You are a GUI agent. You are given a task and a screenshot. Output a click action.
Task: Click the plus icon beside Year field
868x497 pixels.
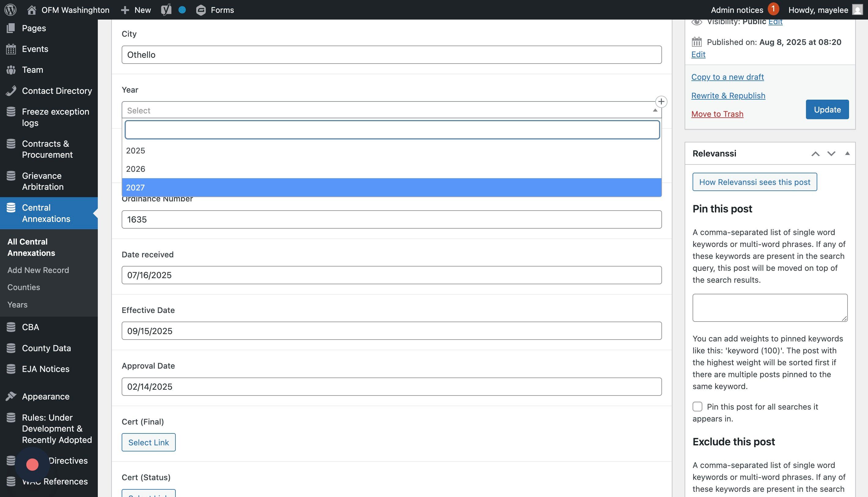point(661,102)
